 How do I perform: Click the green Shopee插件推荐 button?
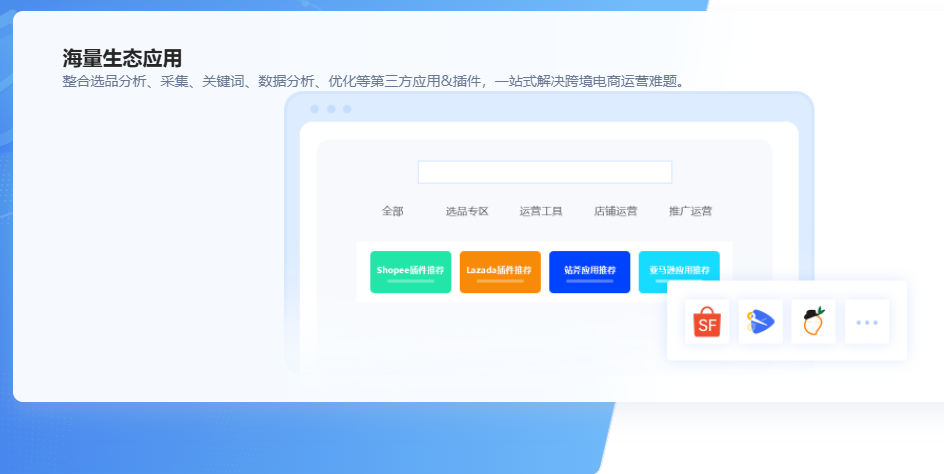(411, 272)
